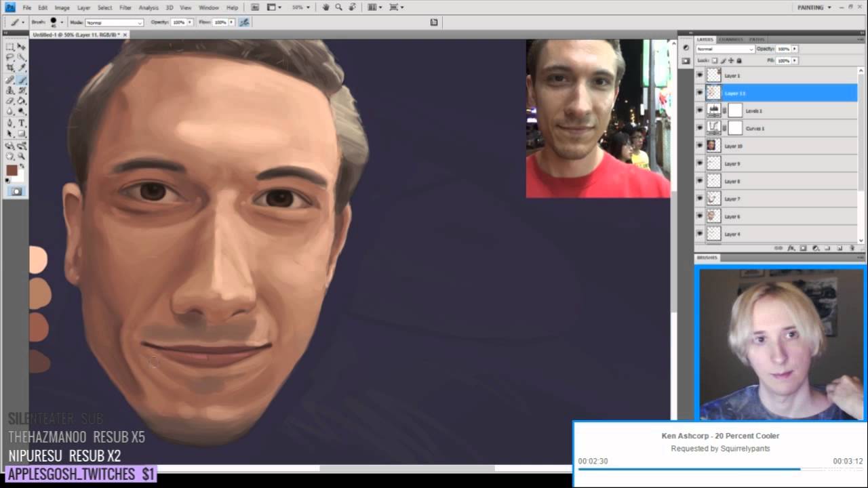Open layer blend mode Normal dropdown
Viewport: 868px width, 488px height.
pos(725,49)
